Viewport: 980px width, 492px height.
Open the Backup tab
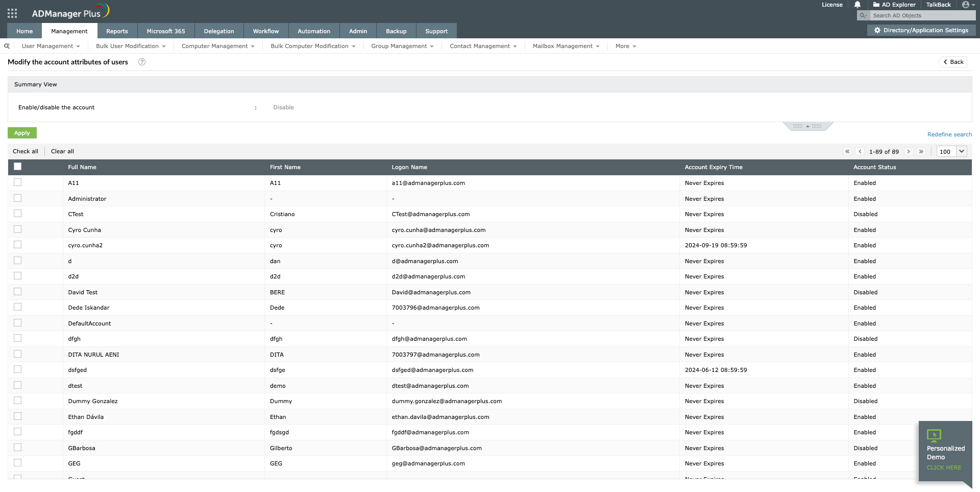396,31
